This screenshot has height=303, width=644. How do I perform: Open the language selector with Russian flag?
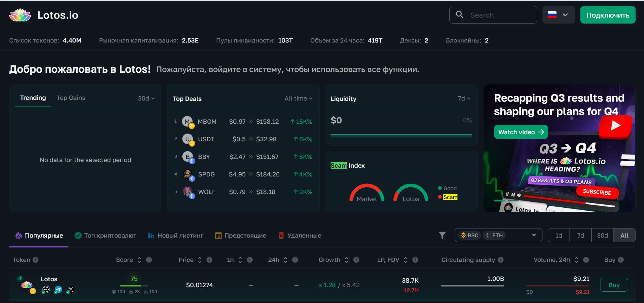coord(559,15)
